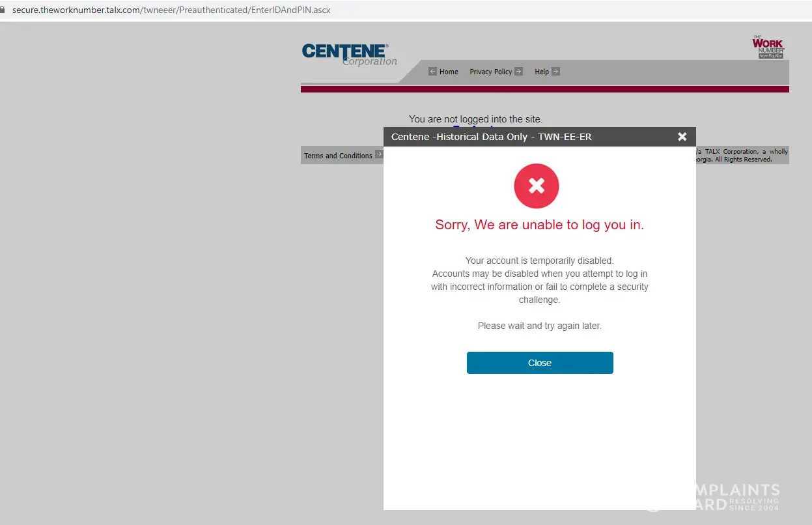Click the 'Sorry, We are unable to log you in.' heading
This screenshot has height=525, width=812.
click(x=539, y=225)
